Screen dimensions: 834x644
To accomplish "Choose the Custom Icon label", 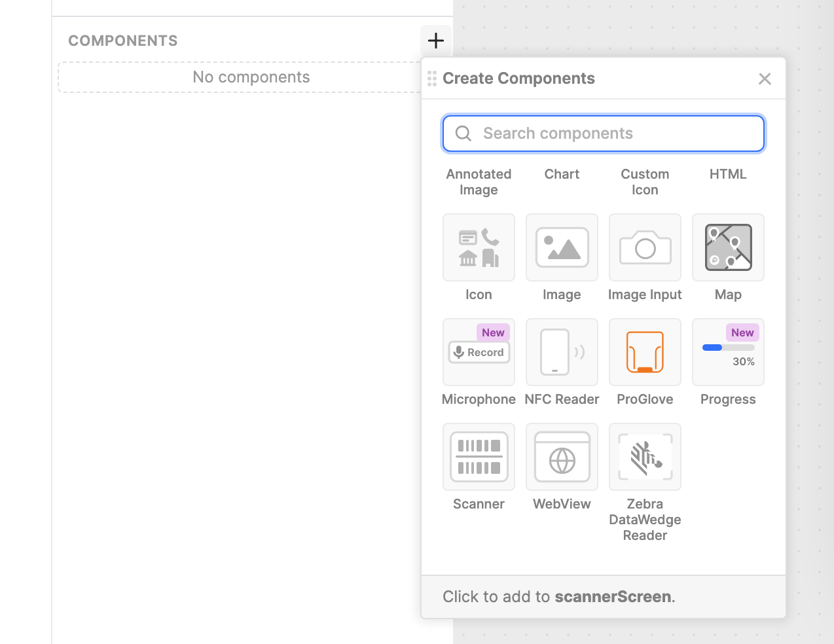I will [x=645, y=182].
